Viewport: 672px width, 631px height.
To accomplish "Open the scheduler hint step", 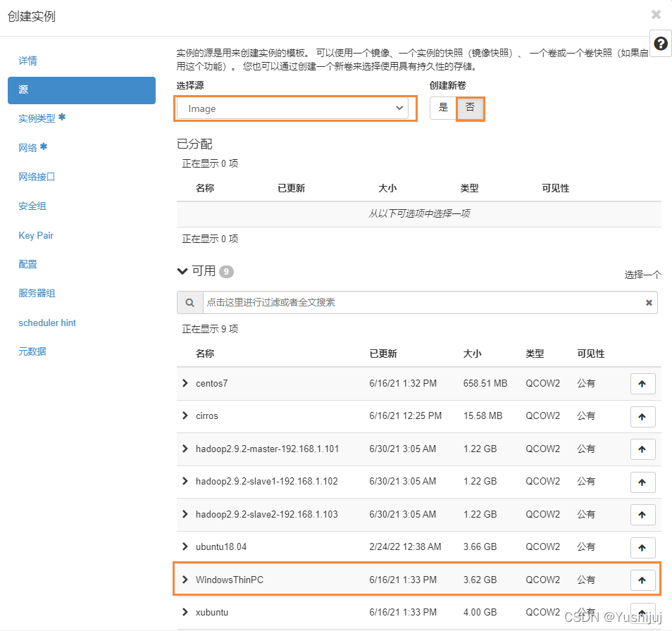I will pyautogui.click(x=46, y=323).
